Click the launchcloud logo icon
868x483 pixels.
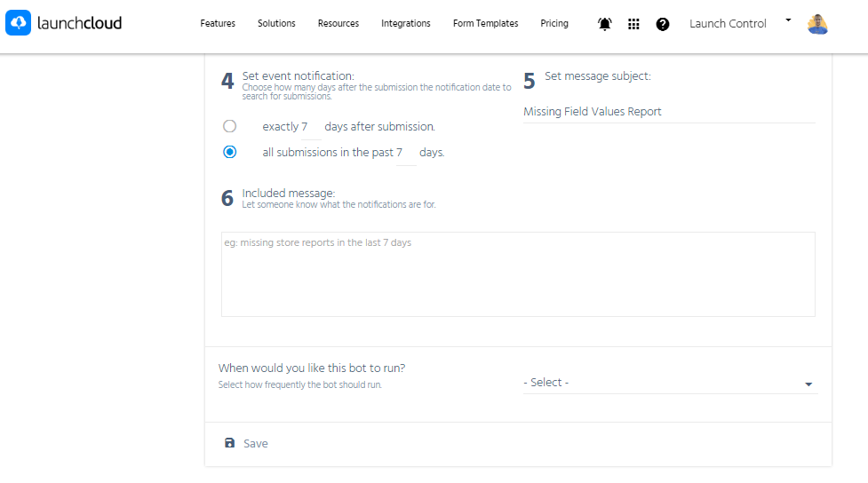tap(18, 23)
